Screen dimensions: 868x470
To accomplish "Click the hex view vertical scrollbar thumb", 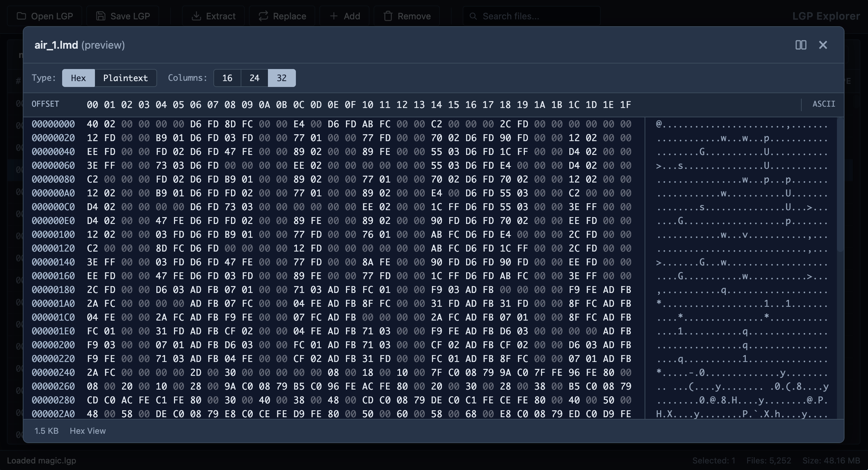I will [840, 185].
